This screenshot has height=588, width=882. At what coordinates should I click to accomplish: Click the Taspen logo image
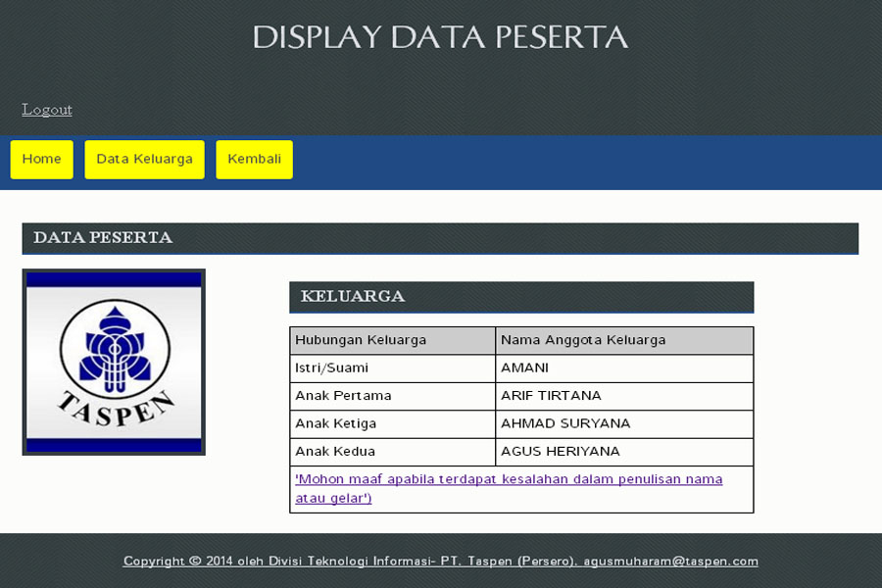(114, 362)
